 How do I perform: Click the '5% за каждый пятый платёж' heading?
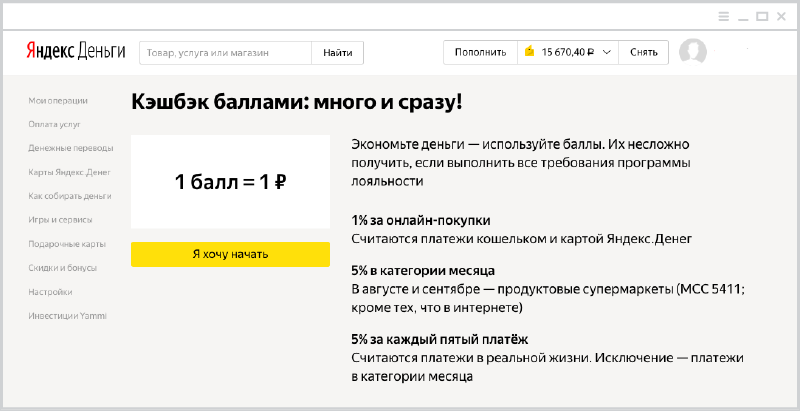pos(439,339)
